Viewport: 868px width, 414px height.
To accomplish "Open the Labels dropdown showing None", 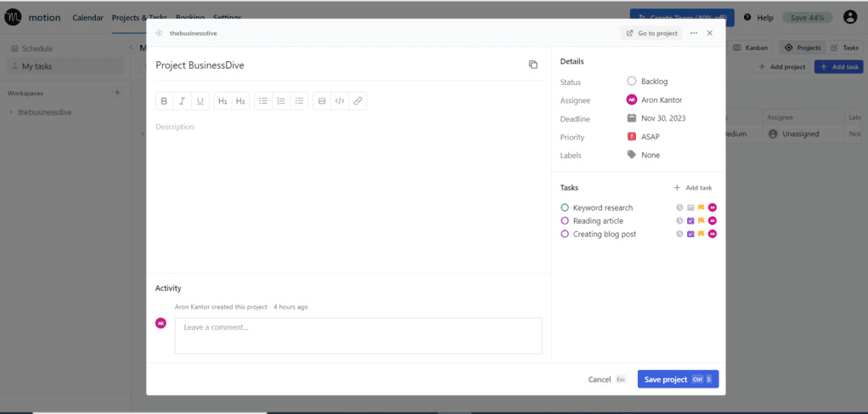I will [x=643, y=156].
